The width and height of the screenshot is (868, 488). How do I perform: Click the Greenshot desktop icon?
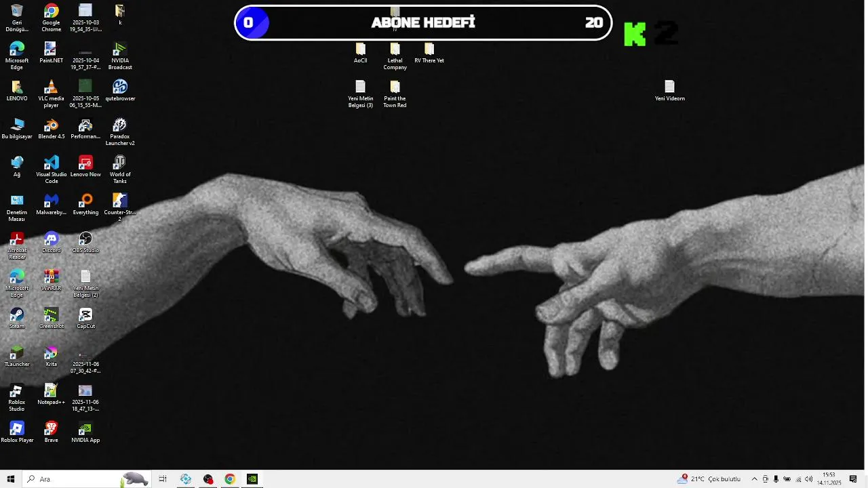52,319
